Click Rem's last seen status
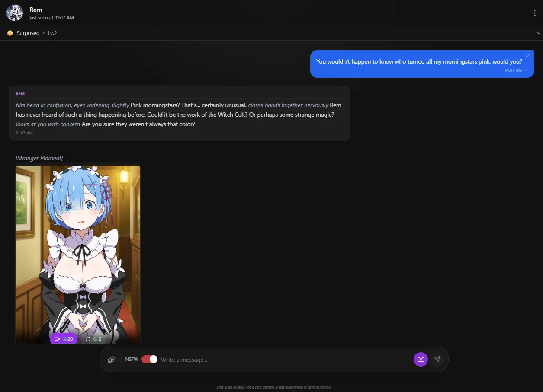The image size is (543, 392). [51, 18]
